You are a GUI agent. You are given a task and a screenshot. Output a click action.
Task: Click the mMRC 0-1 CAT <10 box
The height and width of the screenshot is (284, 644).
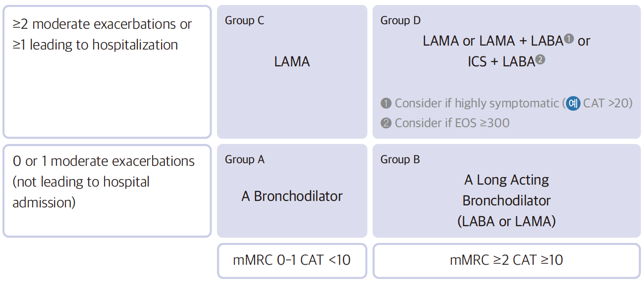[292, 260]
